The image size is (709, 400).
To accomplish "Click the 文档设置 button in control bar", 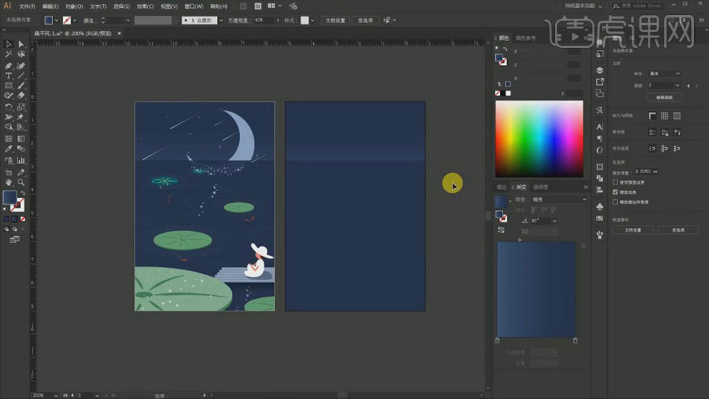I will click(x=333, y=20).
